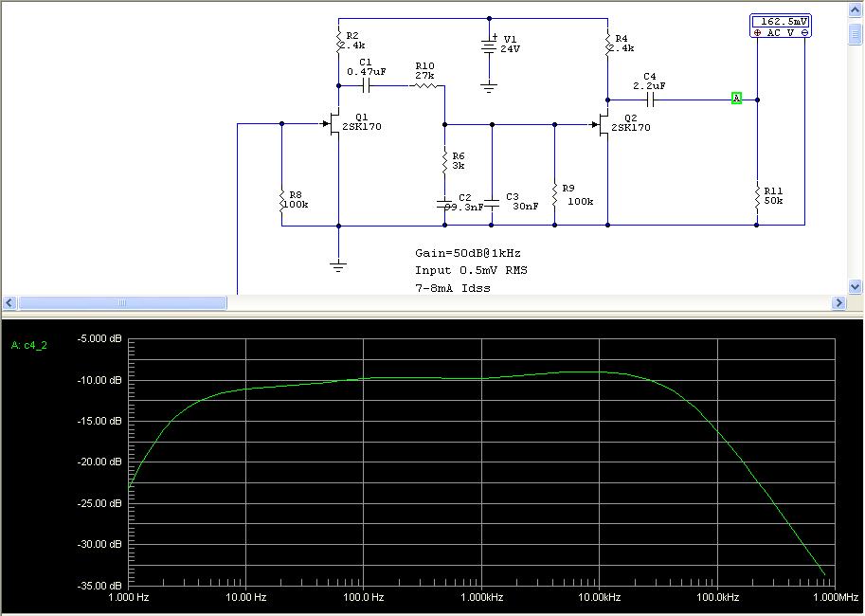Click the V1 24V battery symbol

[489, 45]
